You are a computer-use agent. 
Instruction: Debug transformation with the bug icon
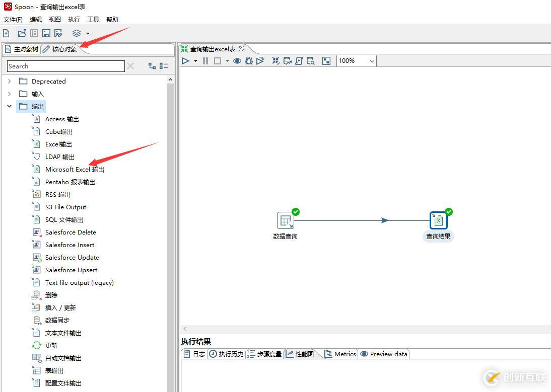tap(249, 61)
